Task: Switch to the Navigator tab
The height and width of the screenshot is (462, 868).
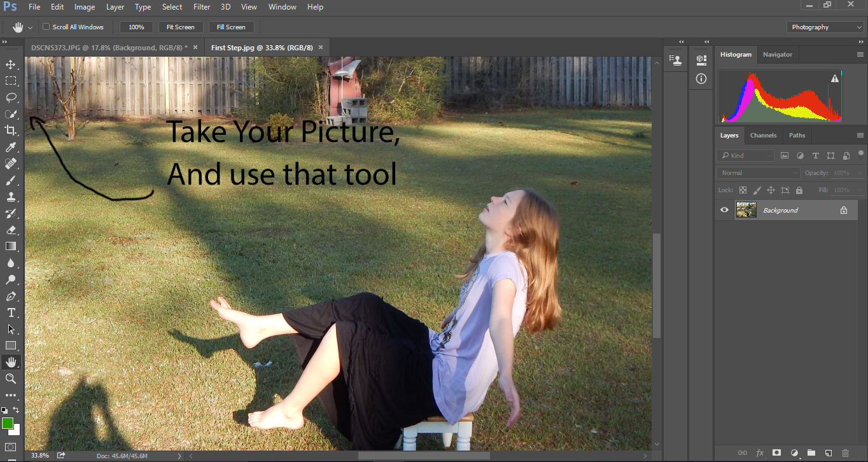Action: (x=778, y=55)
